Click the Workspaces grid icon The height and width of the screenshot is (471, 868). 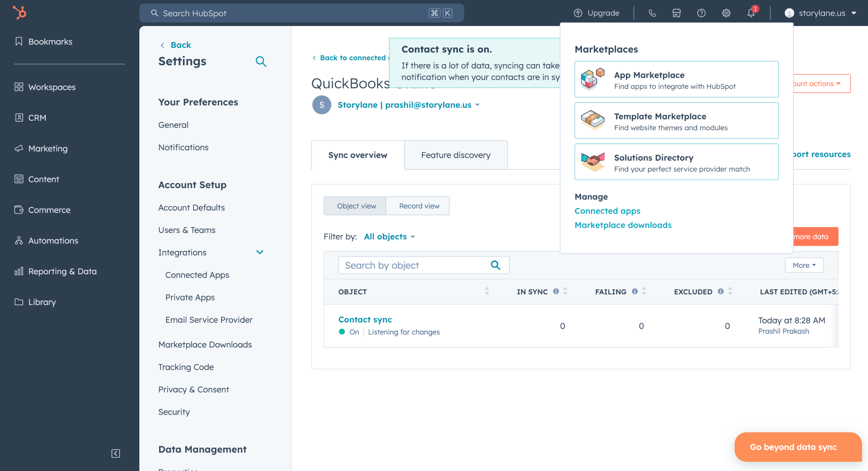[x=19, y=87]
